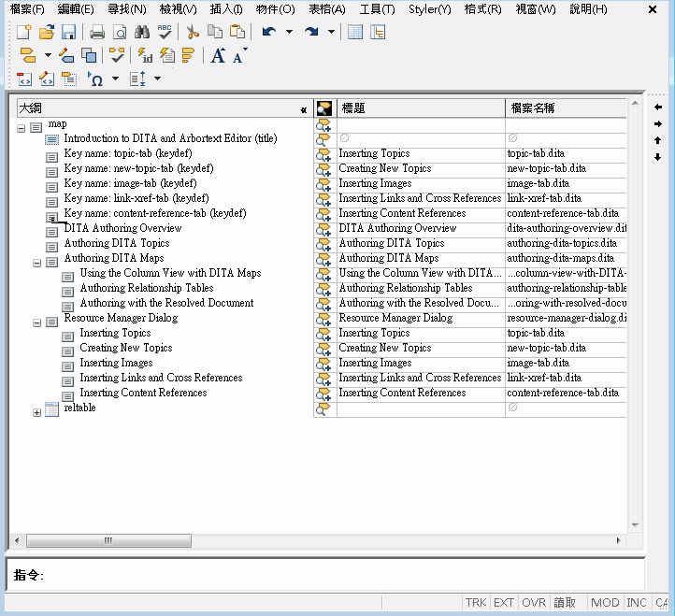Click the decrease font size small A icon

(239, 55)
